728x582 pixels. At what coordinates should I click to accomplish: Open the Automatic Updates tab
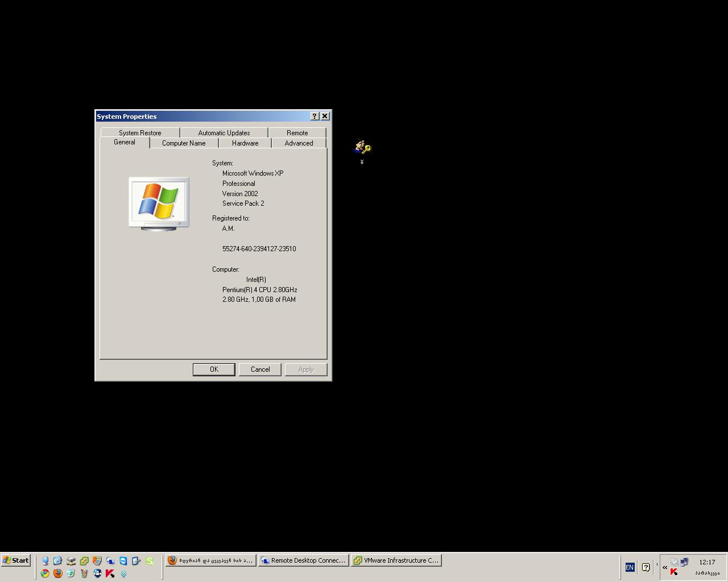(224, 132)
